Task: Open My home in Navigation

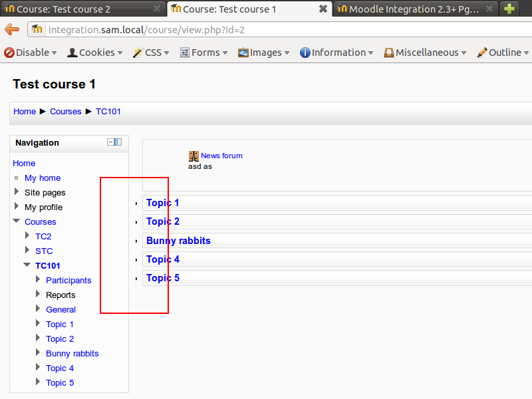Action: [x=43, y=178]
